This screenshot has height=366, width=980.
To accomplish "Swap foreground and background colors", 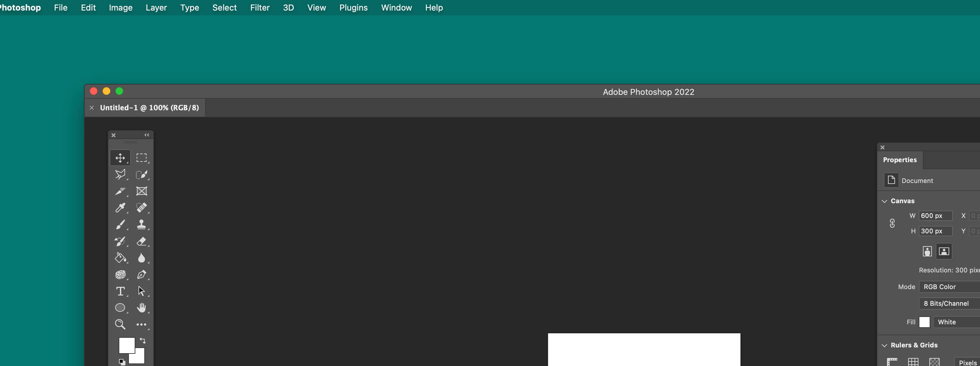I will [143, 341].
